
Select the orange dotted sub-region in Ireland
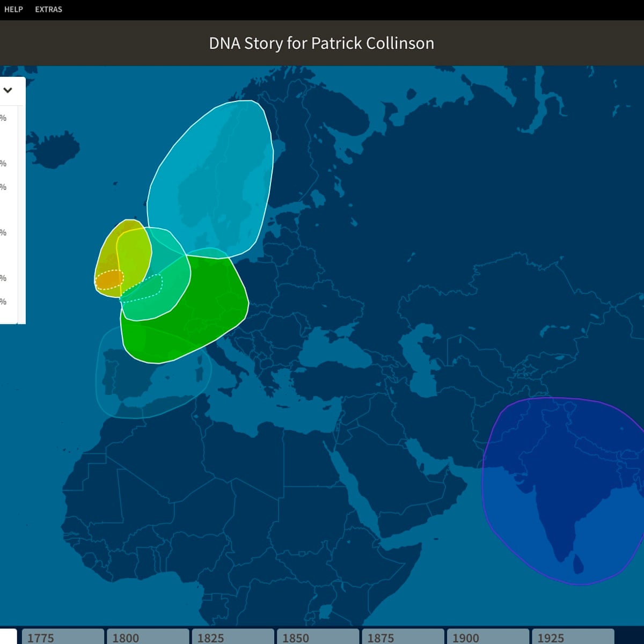pos(109,280)
